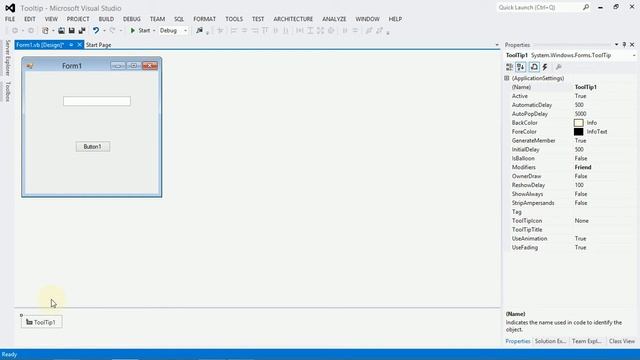Click the Form1 title bar

click(x=91, y=66)
